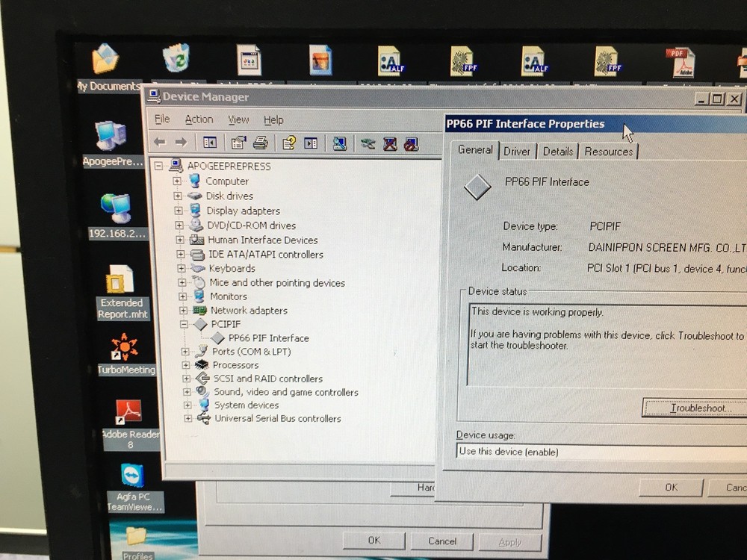Collapse the APOGEEPREPRESS root node

coord(158,166)
